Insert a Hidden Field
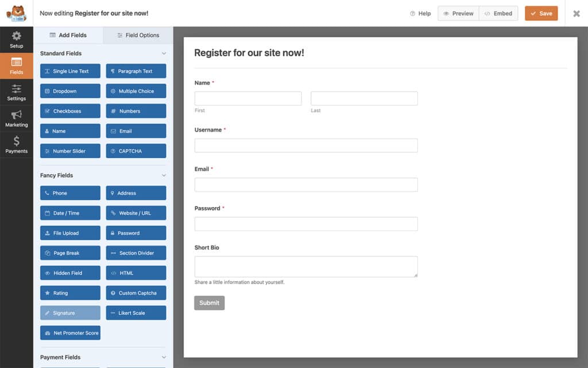 pos(69,273)
